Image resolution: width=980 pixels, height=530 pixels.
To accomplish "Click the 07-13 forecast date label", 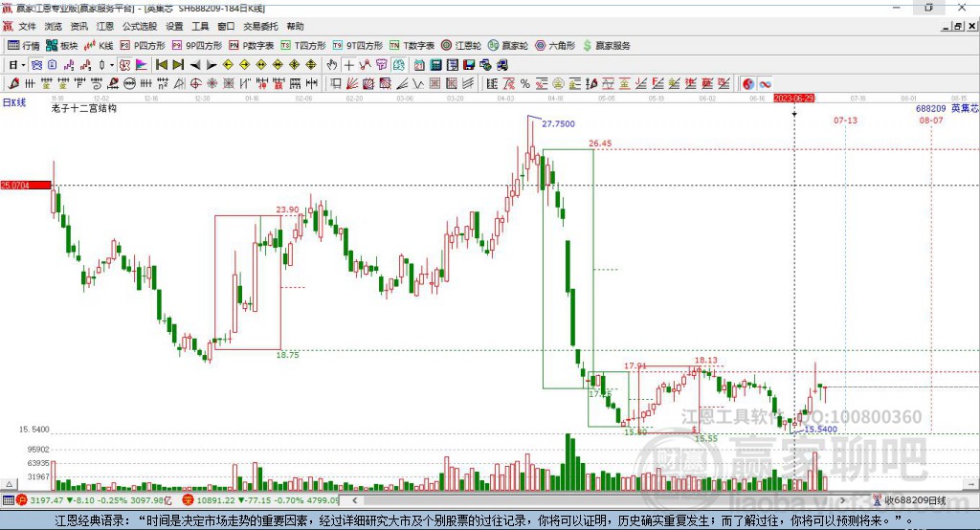I will click(x=845, y=120).
